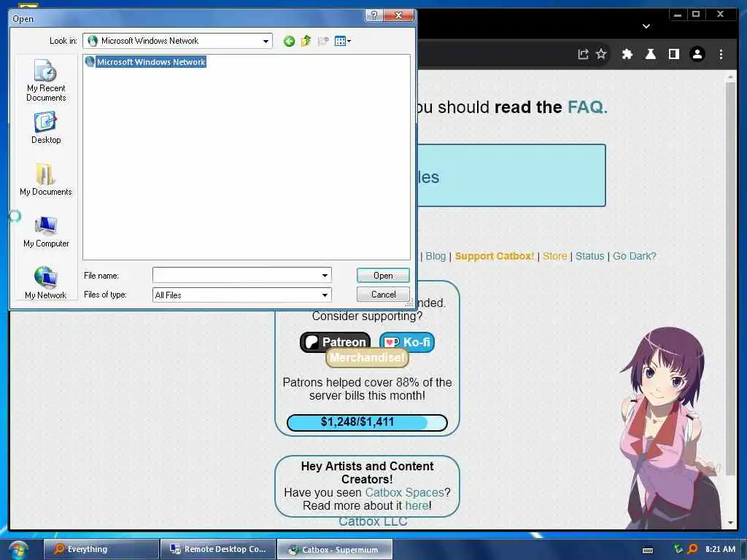Screen dimensions: 747x560
Task: Open the Status link
Action: (x=589, y=256)
